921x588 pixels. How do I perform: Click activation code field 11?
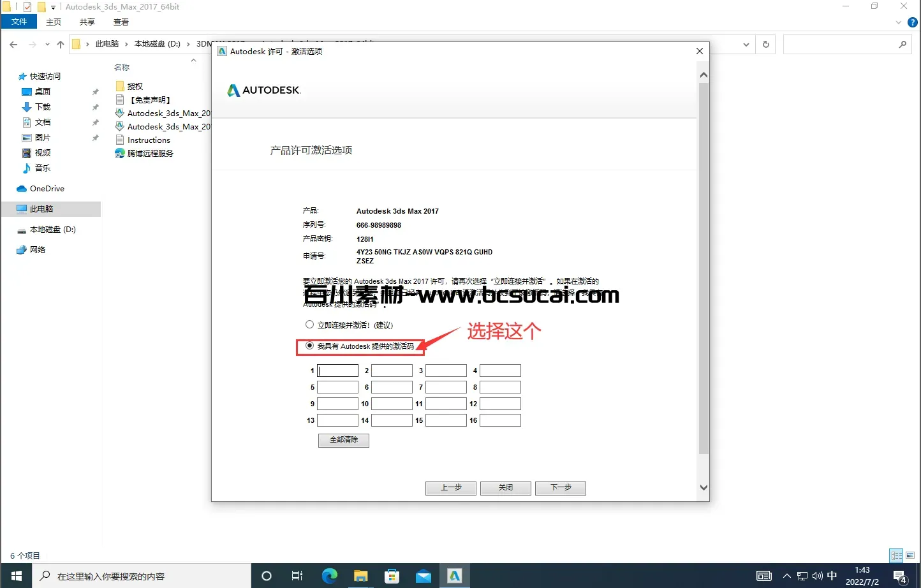(x=446, y=404)
